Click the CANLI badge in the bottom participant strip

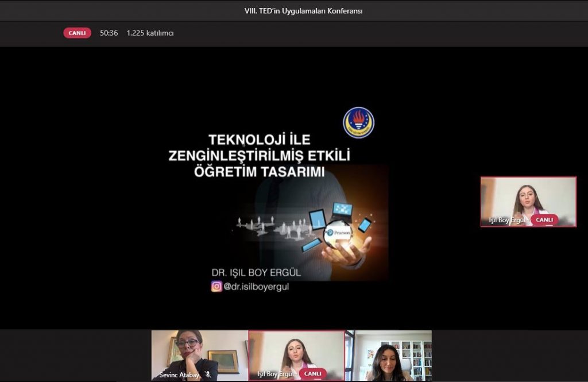(x=313, y=373)
